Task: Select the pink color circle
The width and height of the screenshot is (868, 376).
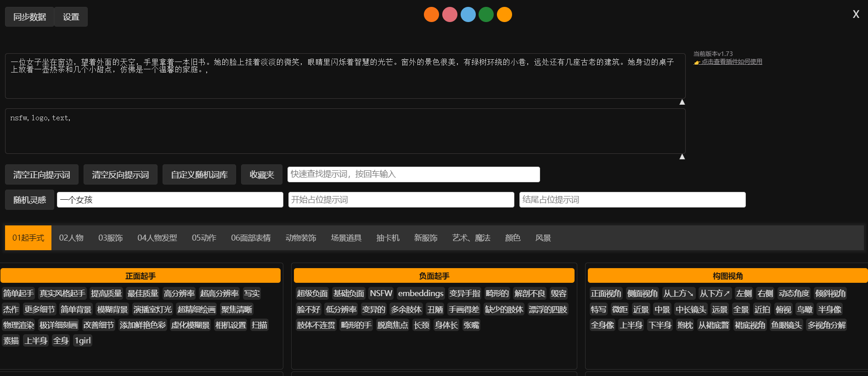Action: pos(450,15)
